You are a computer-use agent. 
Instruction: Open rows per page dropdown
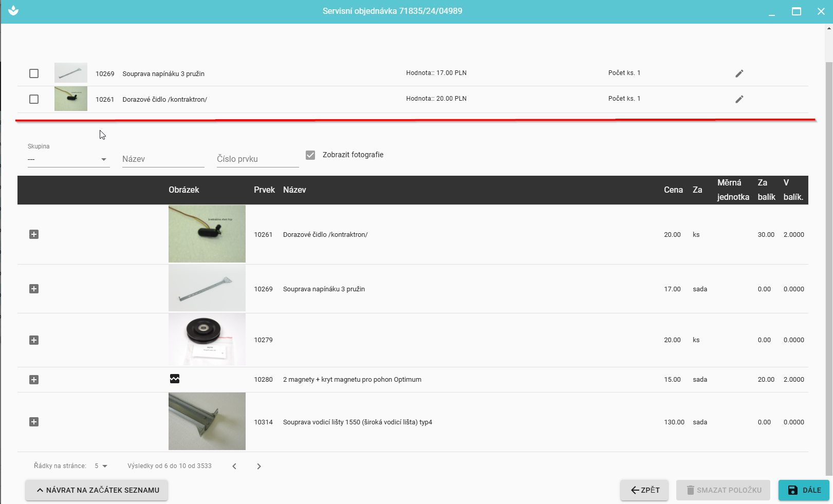[x=101, y=466]
